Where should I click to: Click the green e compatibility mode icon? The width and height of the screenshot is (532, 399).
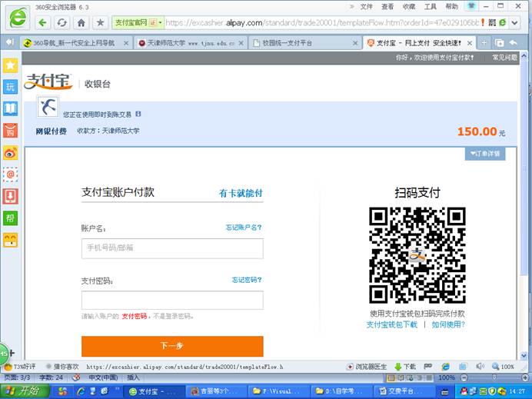point(503,23)
